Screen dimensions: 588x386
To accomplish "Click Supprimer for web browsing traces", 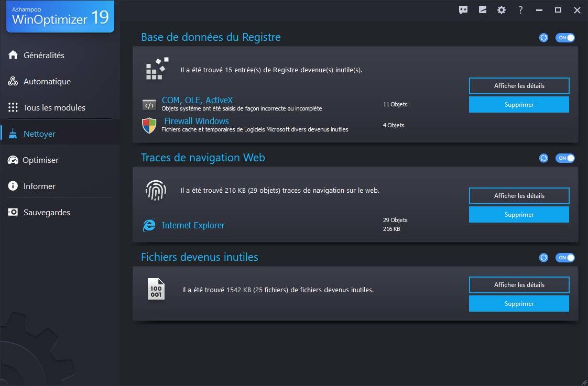I will pos(519,215).
